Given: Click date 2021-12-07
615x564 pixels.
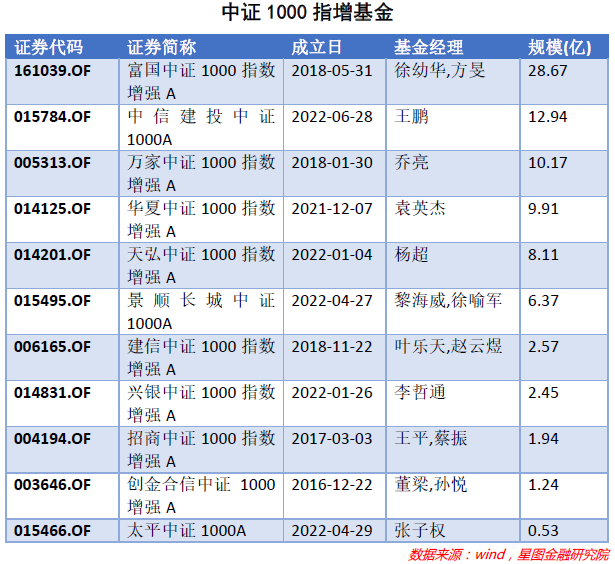Looking at the screenshot, I should click(x=332, y=209).
